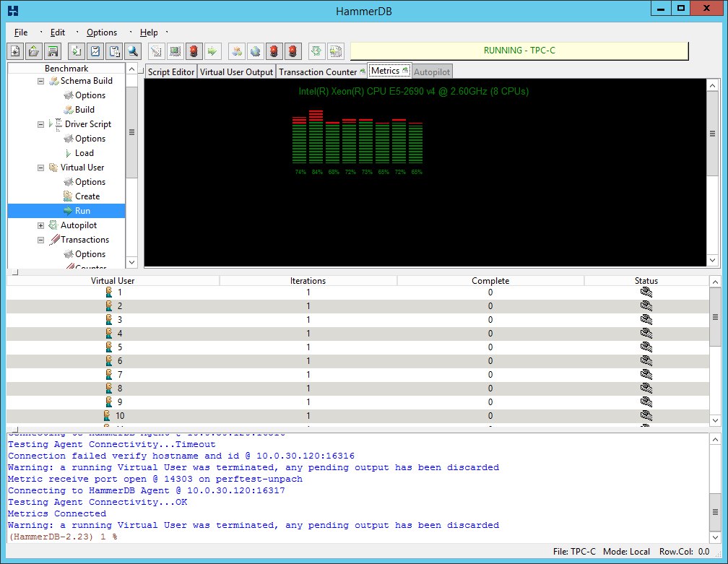The image size is (728, 564).
Task: Click the metrics panel scroll down arrow
Action: [x=713, y=261]
